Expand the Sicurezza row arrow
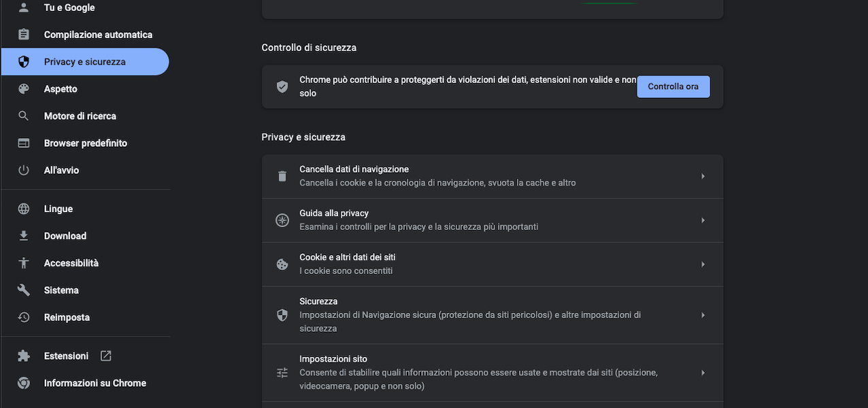 pyautogui.click(x=703, y=315)
